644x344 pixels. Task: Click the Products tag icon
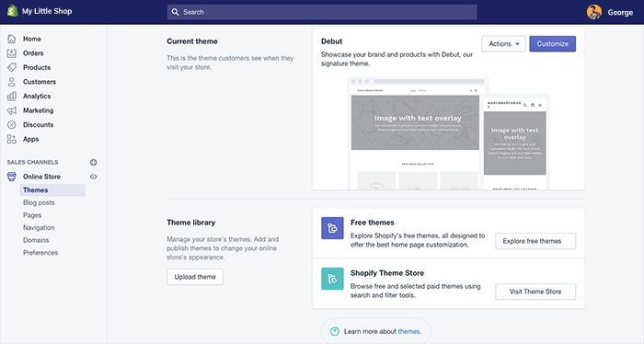pos(11,67)
